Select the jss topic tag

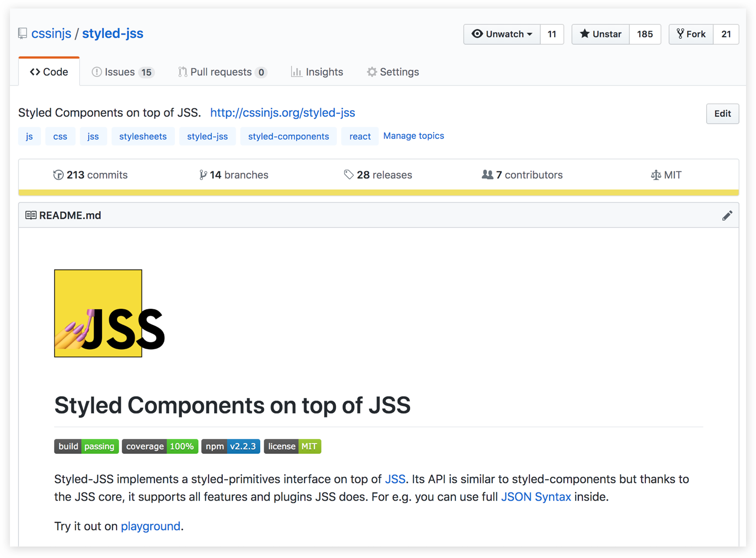pyautogui.click(x=93, y=136)
